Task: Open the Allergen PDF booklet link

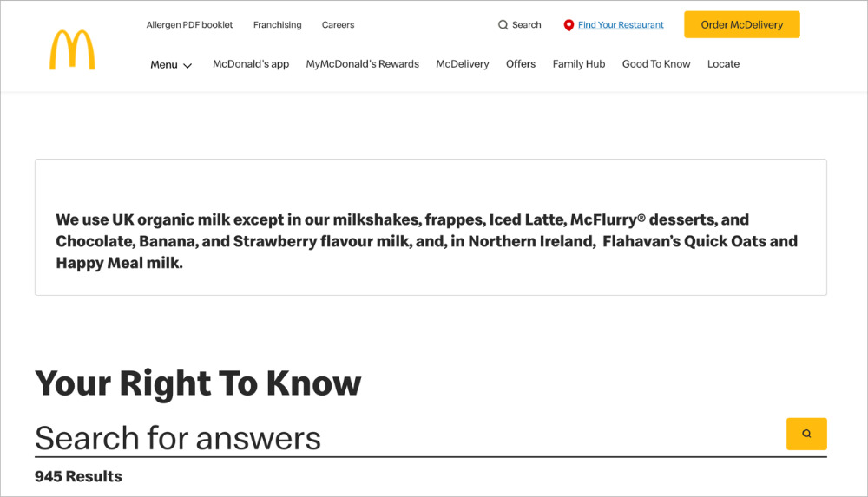Action: (189, 25)
